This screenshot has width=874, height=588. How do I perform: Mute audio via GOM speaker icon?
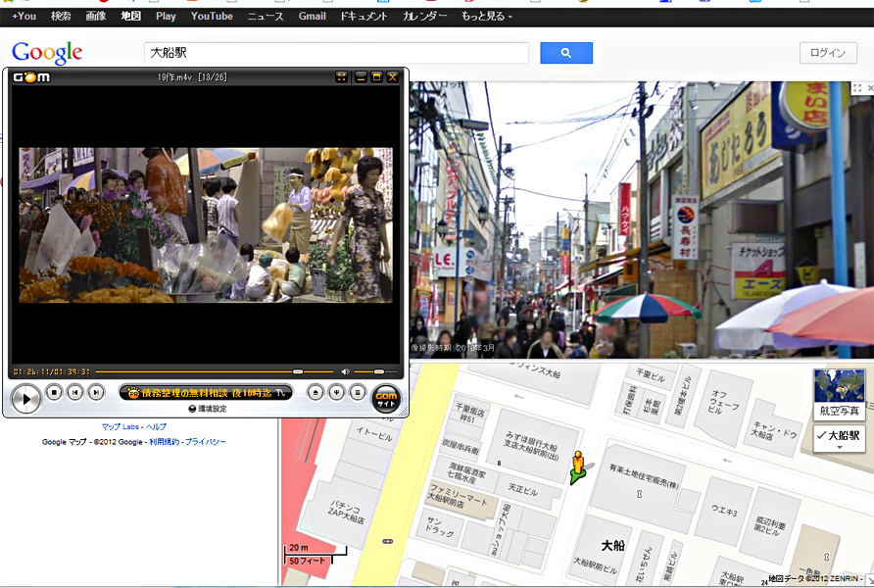coord(346,371)
